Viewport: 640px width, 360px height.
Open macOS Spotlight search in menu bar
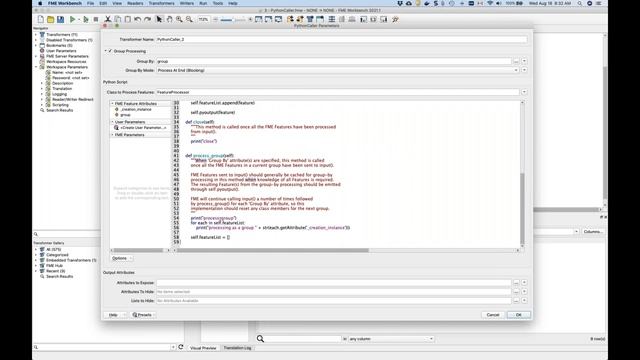coord(580,3)
